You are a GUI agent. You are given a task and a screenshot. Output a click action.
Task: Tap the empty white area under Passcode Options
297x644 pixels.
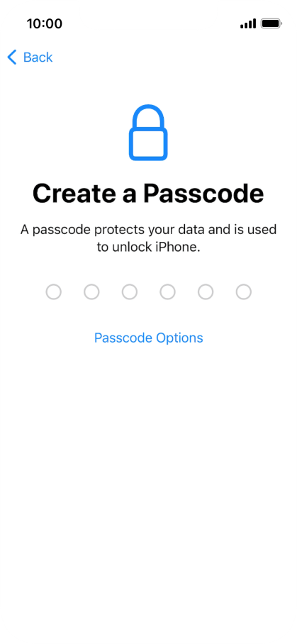[149, 472]
